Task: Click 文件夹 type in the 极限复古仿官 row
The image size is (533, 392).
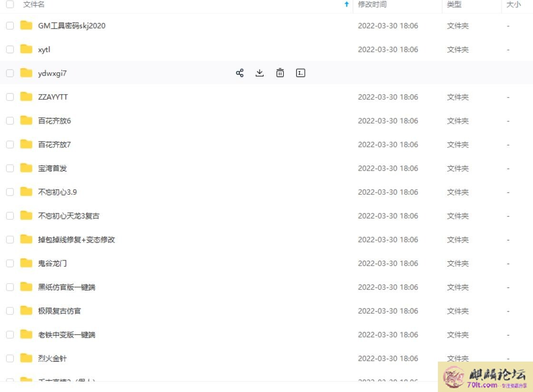Action: (x=457, y=311)
